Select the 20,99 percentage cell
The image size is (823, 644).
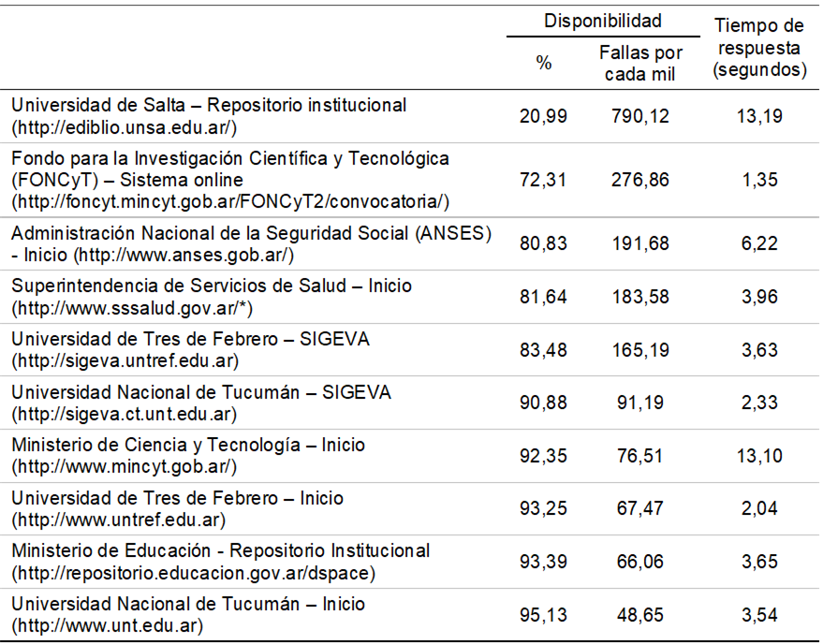click(543, 116)
